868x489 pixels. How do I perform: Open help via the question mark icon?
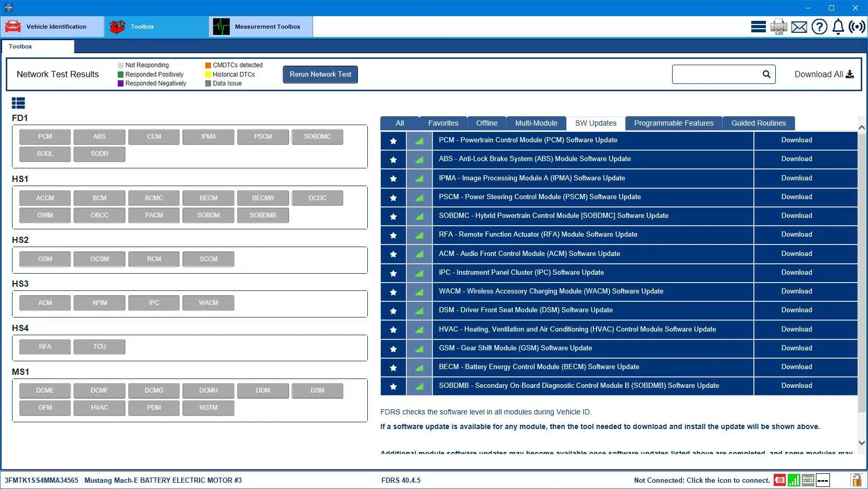click(x=820, y=27)
